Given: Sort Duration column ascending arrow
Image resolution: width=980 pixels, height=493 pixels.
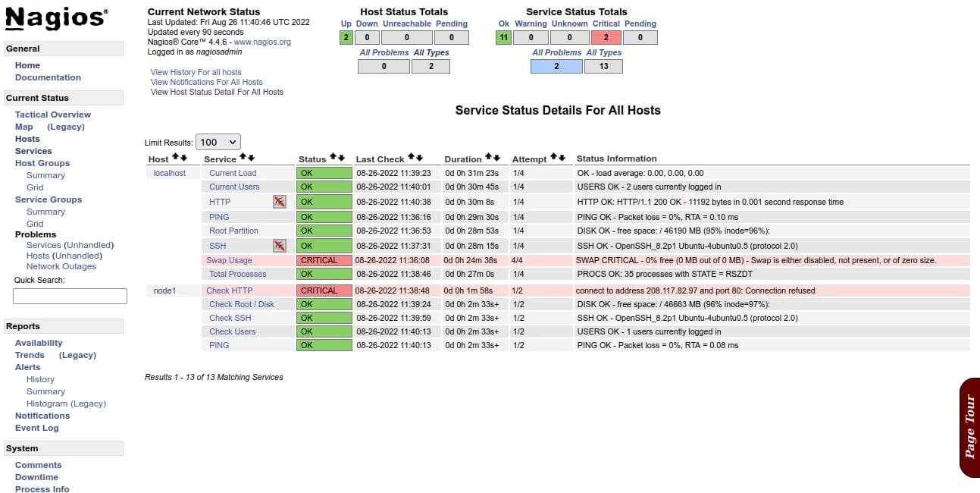Looking at the screenshot, I should click(488, 157).
